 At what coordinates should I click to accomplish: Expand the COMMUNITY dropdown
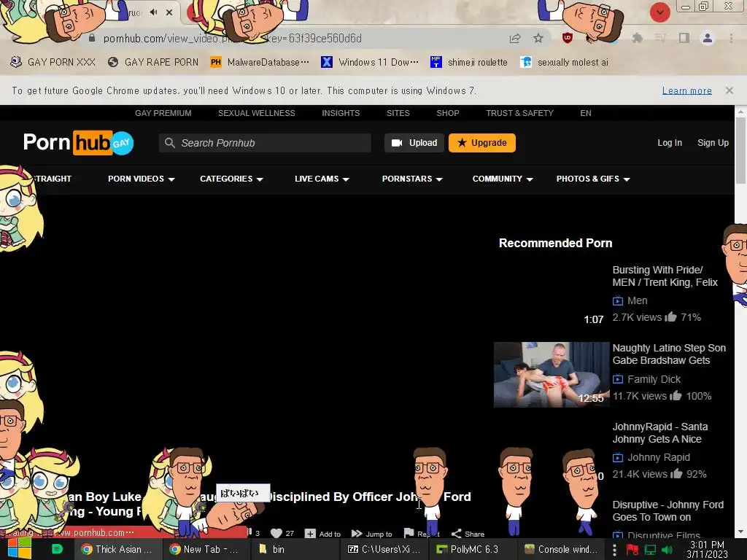(503, 179)
